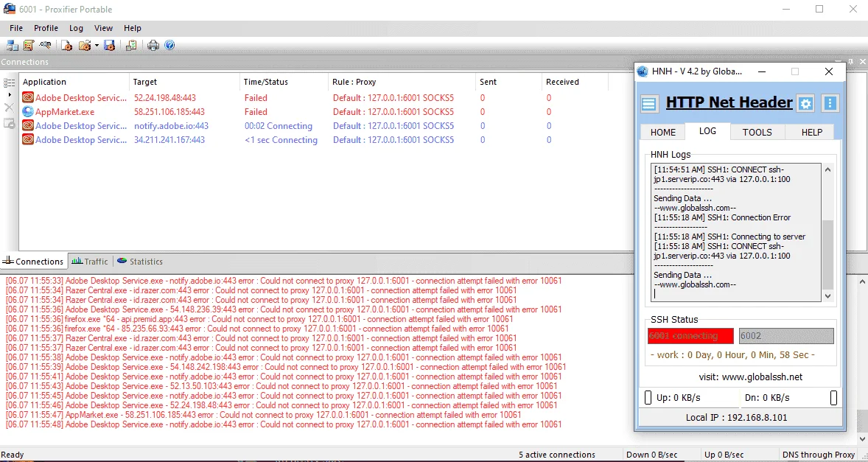Click log line for api.premid.app:443 error
Viewport: 868px width, 462px height.
(259, 319)
